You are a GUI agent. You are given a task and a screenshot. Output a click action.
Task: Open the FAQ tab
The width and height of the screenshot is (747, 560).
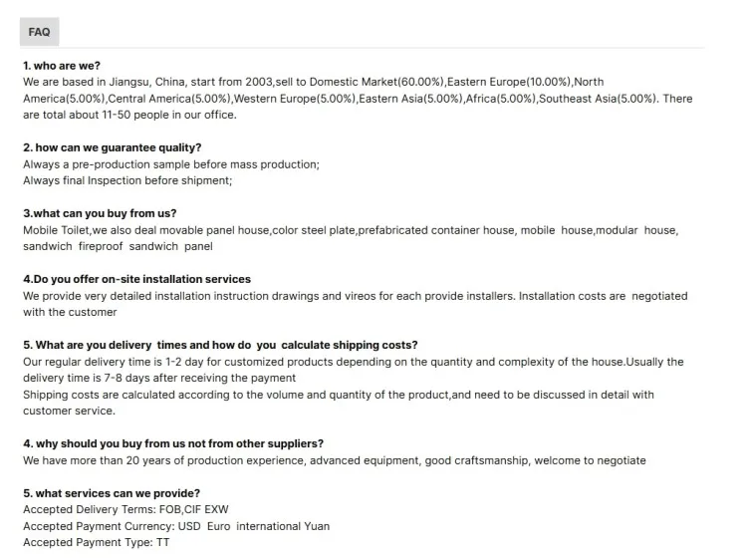point(39,32)
